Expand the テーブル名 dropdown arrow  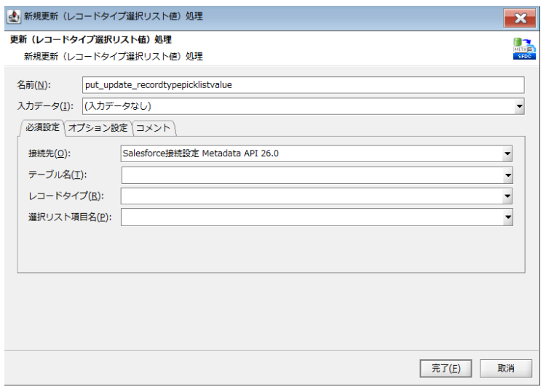coord(507,175)
